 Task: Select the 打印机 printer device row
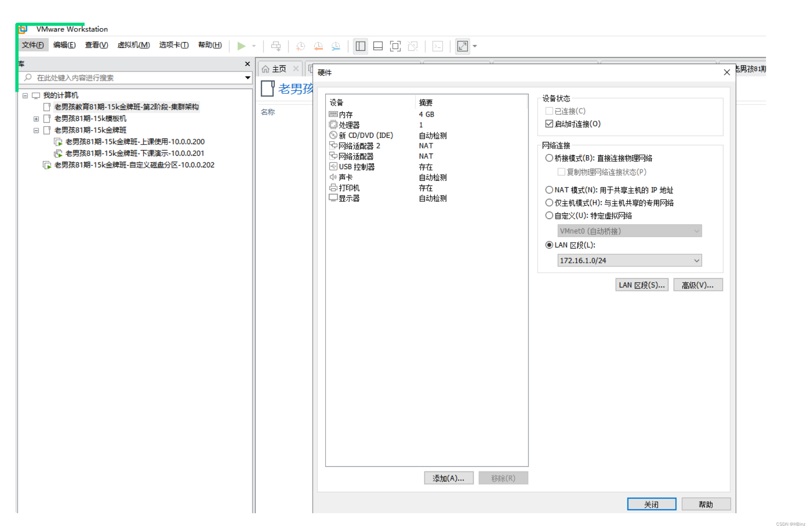pyautogui.click(x=427, y=188)
